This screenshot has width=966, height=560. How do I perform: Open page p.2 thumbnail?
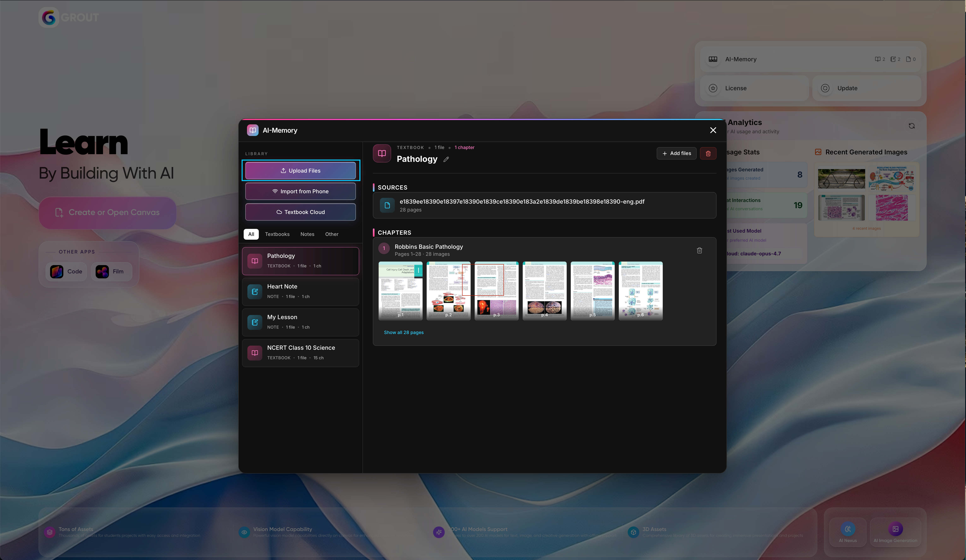tap(448, 291)
